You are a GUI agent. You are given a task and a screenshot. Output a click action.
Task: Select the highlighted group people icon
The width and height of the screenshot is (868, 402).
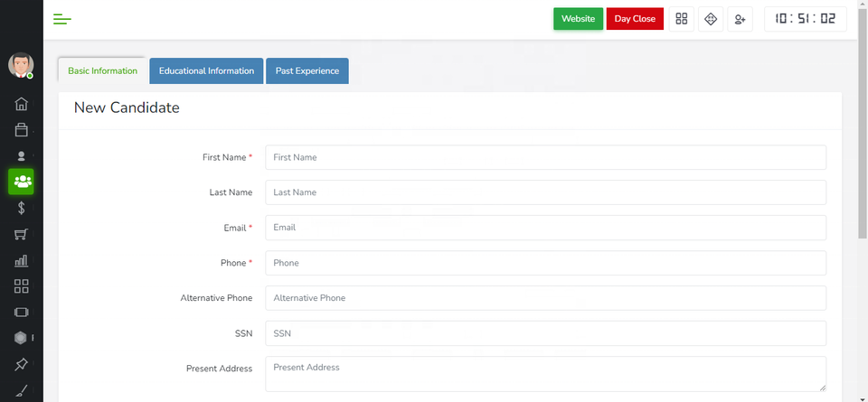(21, 182)
